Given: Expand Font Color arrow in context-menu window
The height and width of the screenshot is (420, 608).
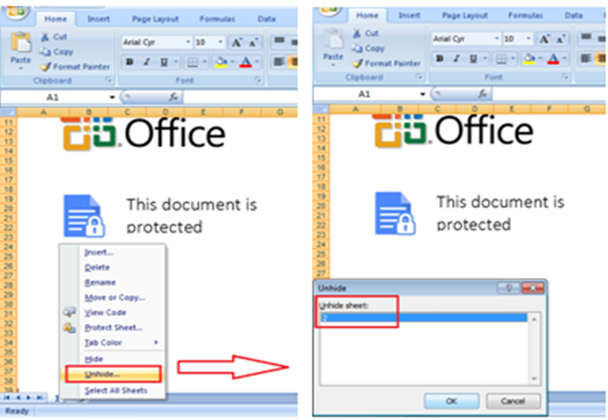Looking at the screenshot, I should 257,62.
